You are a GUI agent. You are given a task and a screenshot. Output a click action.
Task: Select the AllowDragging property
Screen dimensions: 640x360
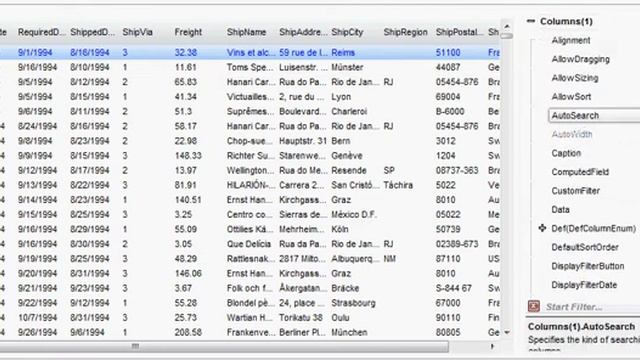(x=580, y=59)
